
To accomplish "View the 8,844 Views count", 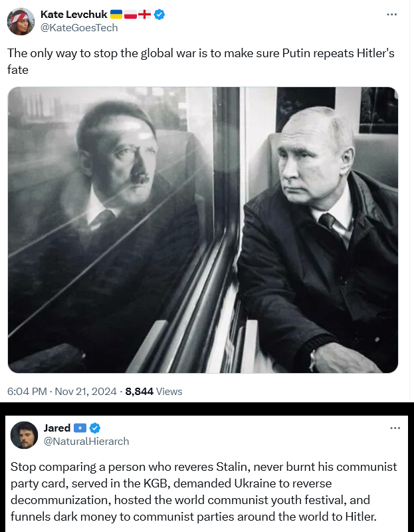I will click(154, 392).
